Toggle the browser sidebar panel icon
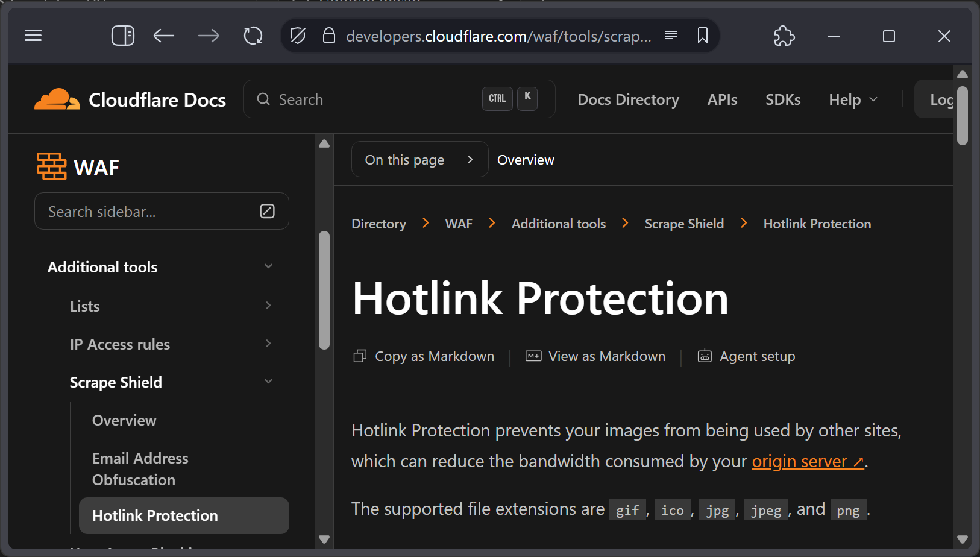The width and height of the screenshot is (980, 557). (x=123, y=36)
